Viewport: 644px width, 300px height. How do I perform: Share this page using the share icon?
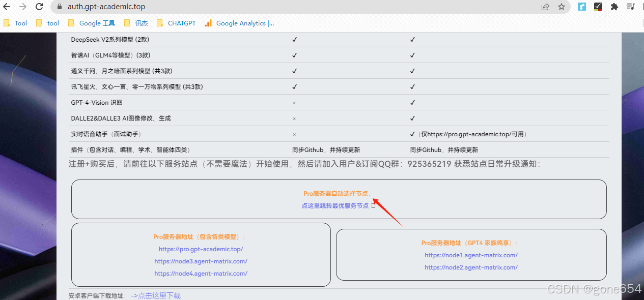pos(545,7)
